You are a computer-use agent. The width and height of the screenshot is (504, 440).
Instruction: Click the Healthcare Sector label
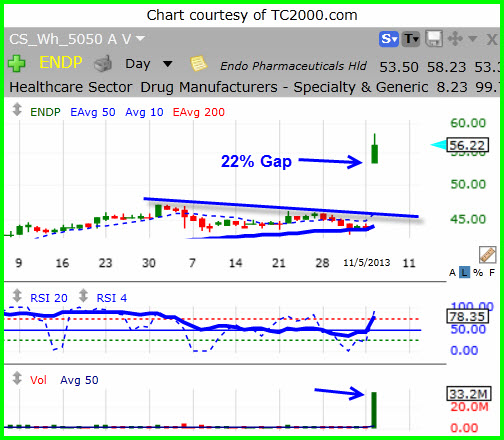click(71, 87)
